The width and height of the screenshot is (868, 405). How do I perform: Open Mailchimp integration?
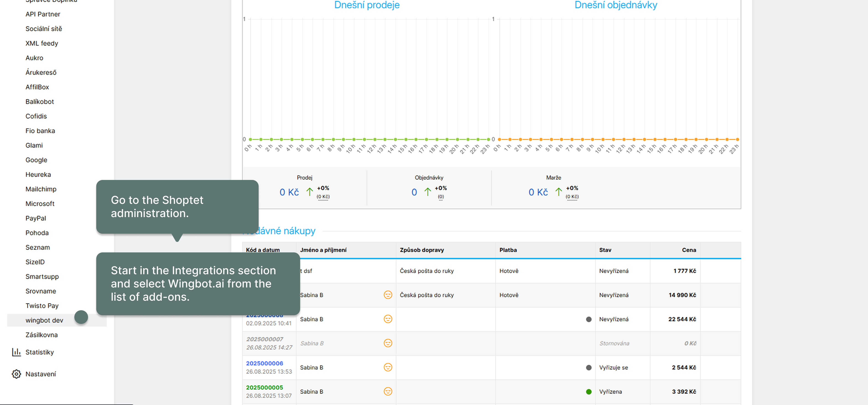click(x=41, y=189)
